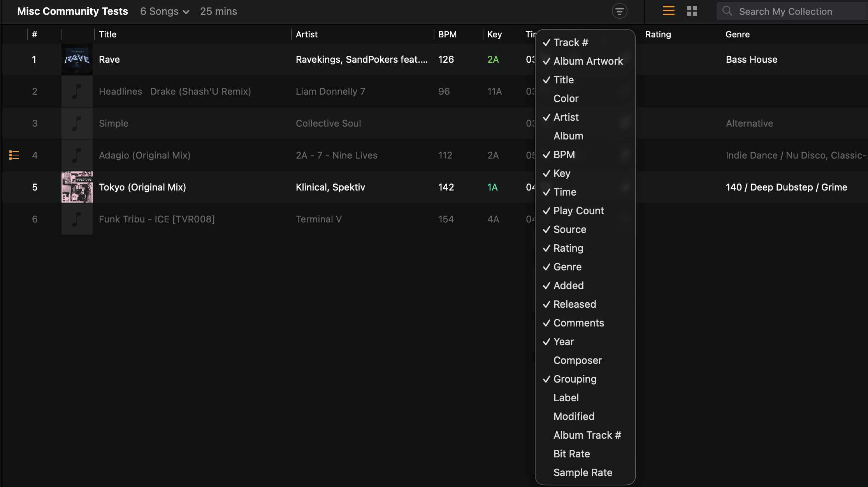Click the Tokyo album artwork thumbnail
The image size is (868, 487).
[77, 187]
